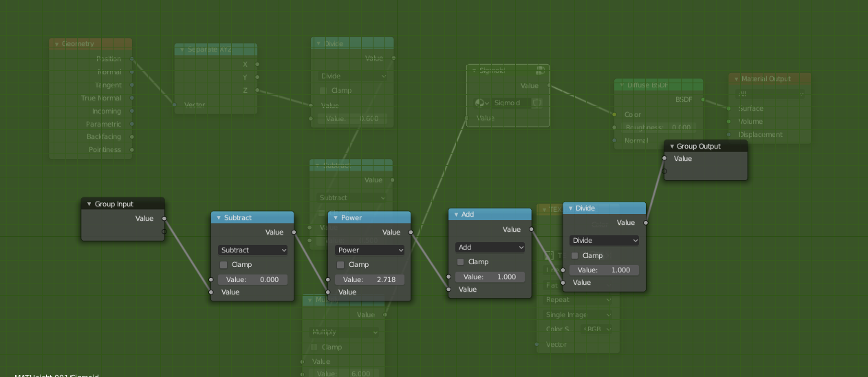Viewport: 868px width, 377px height.
Task: Toggle Clamp in the faded Multiply node
Action: pos(314,347)
